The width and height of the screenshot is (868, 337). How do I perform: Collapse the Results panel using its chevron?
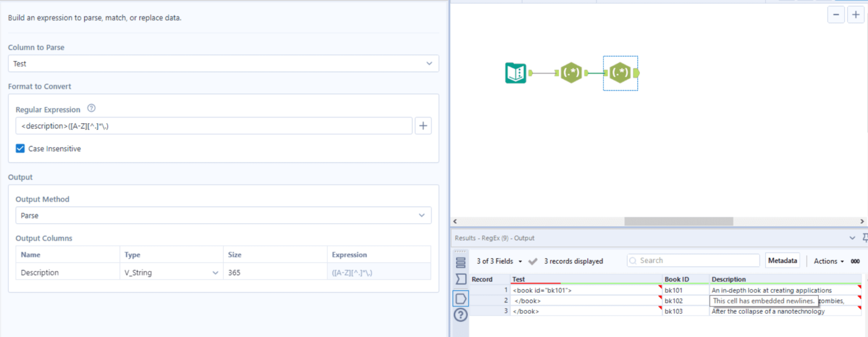click(852, 237)
